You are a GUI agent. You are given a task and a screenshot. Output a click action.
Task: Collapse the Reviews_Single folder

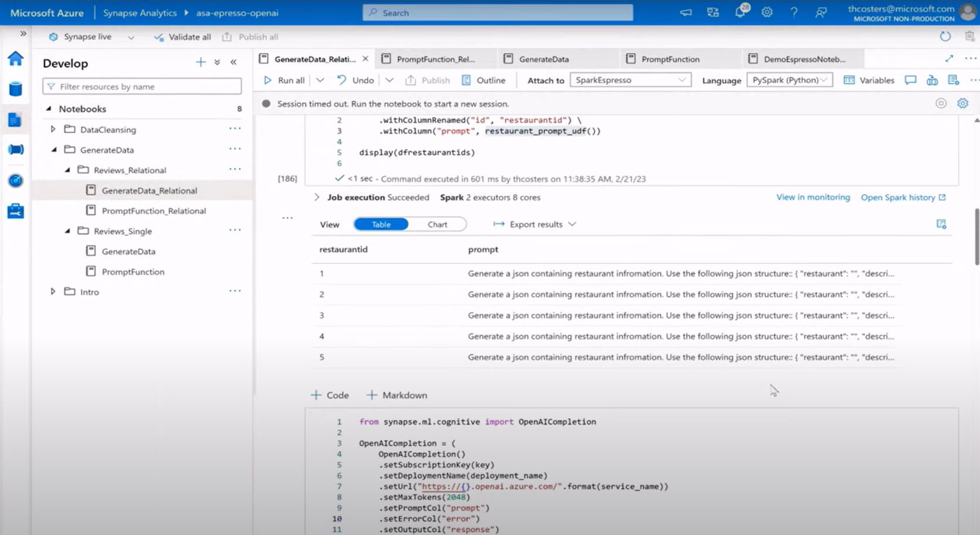tap(67, 231)
